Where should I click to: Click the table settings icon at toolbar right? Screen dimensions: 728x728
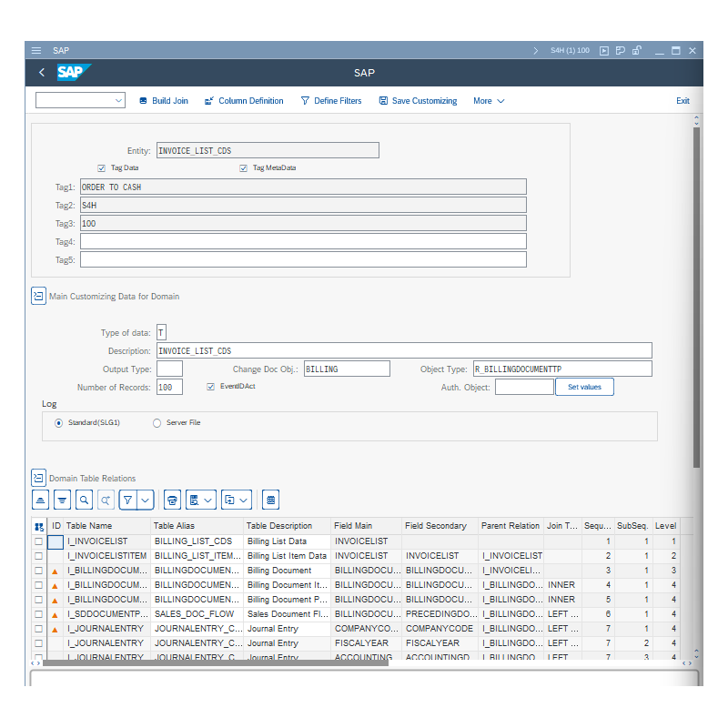coord(270,499)
